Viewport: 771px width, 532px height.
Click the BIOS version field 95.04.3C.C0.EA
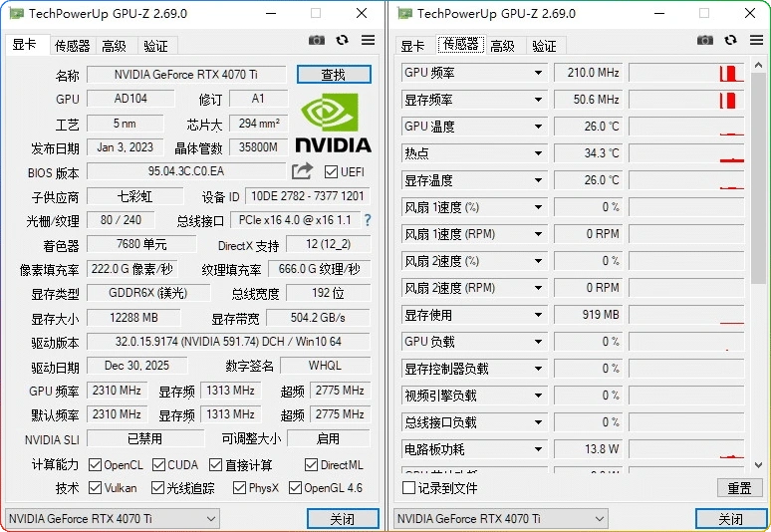pos(186,171)
